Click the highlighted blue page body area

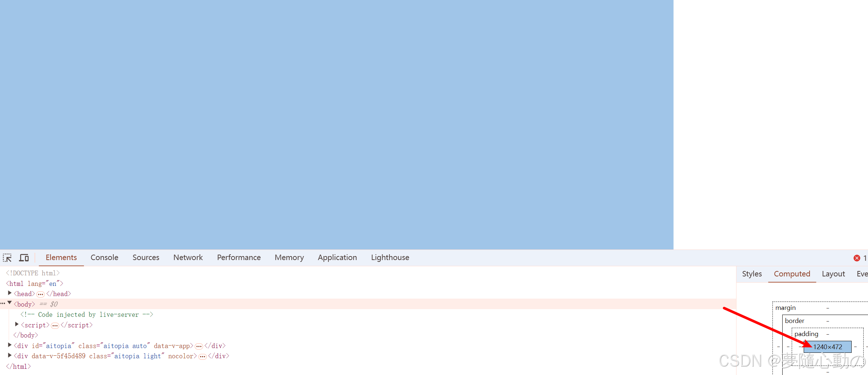click(336, 124)
